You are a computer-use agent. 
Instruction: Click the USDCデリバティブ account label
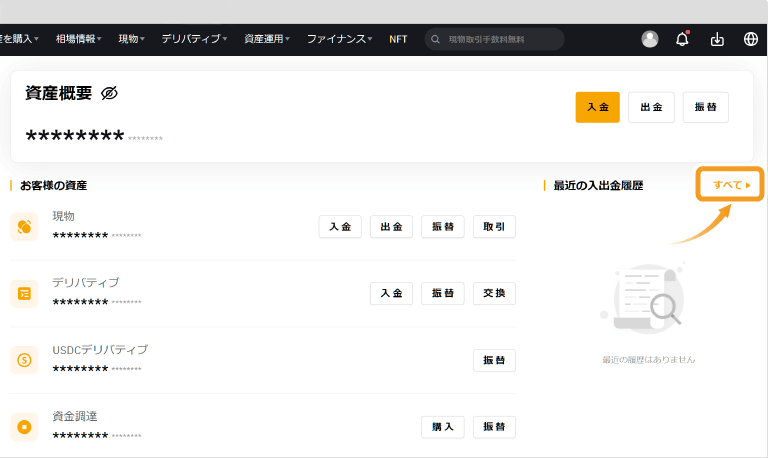pyautogui.click(x=100, y=350)
